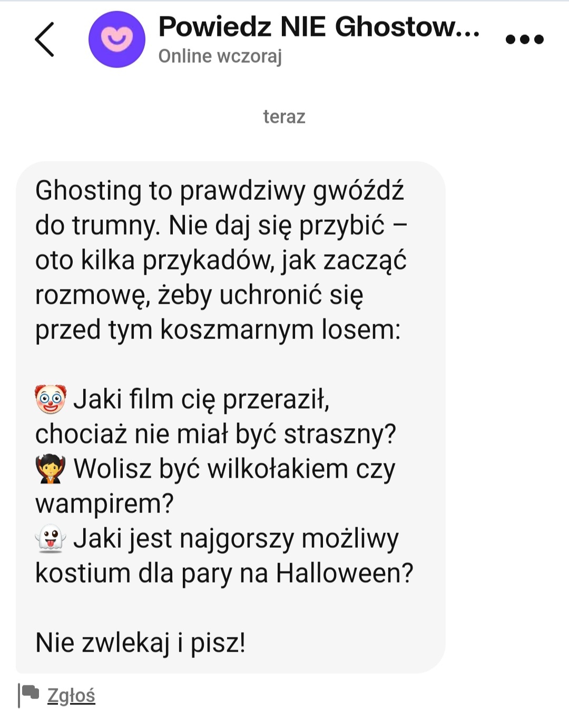Tap the Jaki jest najgorszy możliwy line
The height and width of the screenshot is (728, 569).
pos(236,539)
